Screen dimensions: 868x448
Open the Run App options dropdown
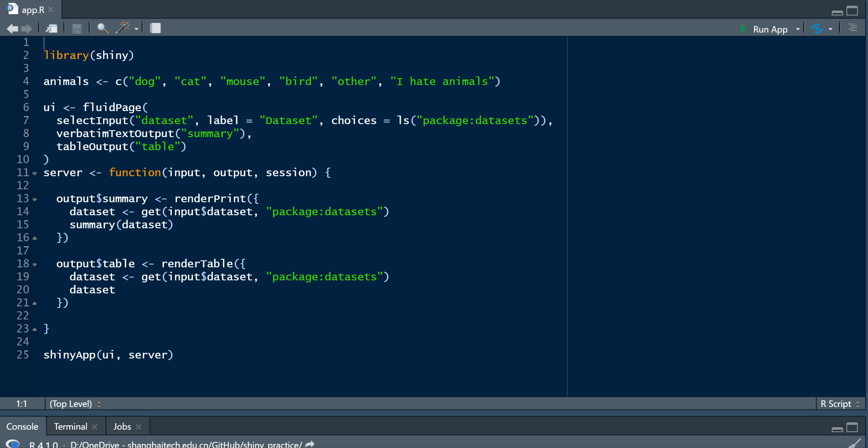pos(798,29)
